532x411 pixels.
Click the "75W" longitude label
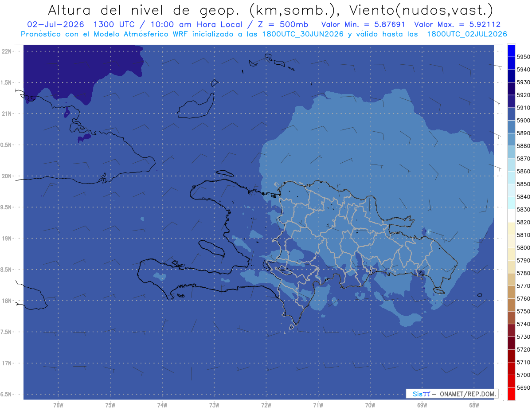pyautogui.click(x=110, y=405)
